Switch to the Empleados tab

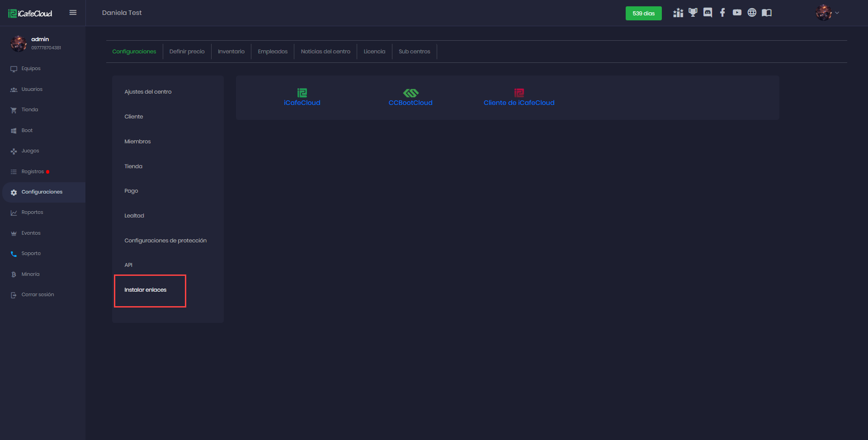tap(273, 52)
